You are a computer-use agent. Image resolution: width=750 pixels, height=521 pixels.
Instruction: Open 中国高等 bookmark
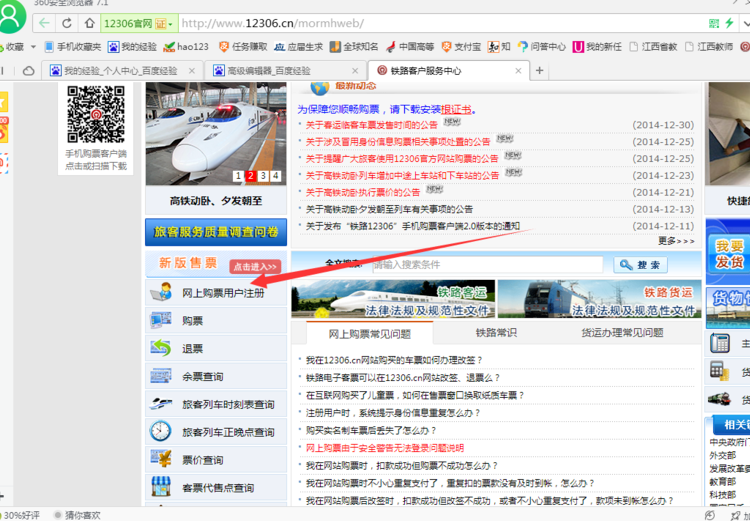410,47
